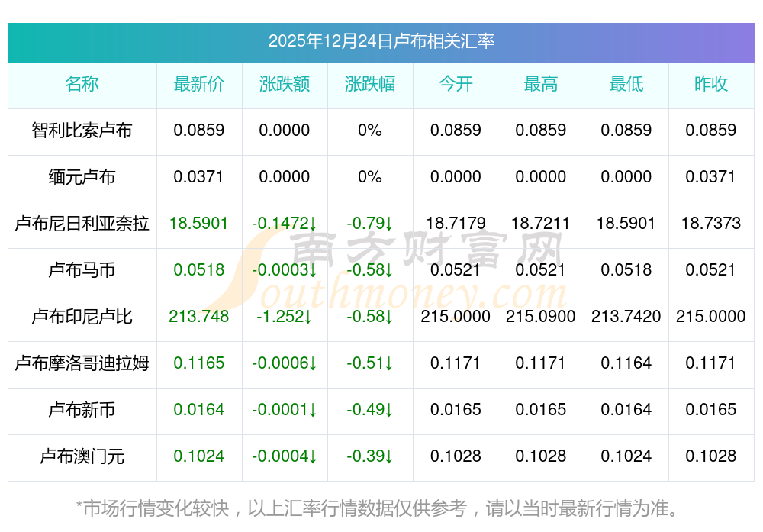
Task: Select the 今开 column header
Action: click(x=456, y=84)
